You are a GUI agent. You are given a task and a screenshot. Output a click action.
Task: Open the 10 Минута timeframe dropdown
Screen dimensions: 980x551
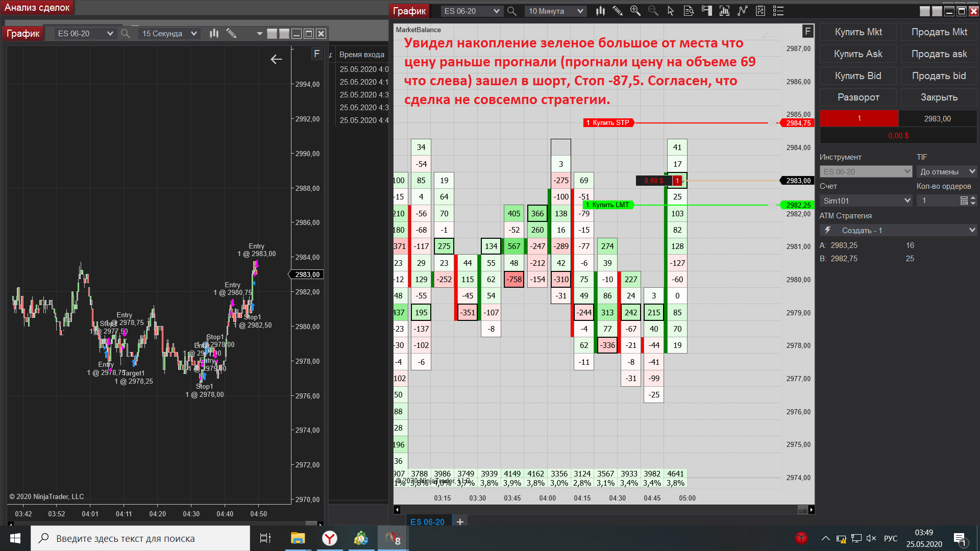coord(555,11)
